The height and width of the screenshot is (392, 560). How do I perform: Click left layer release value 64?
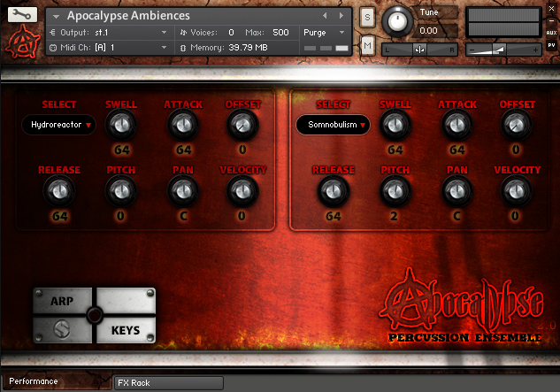[59, 216]
